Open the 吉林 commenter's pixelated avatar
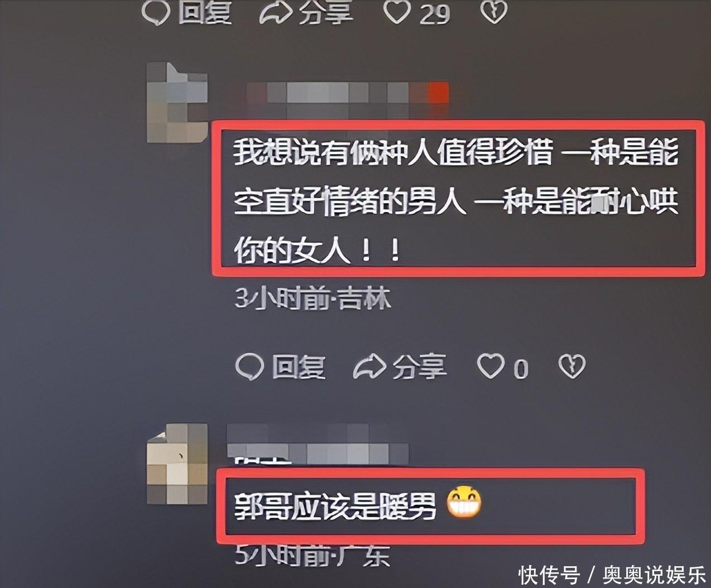711x588 pixels. [x=177, y=103]
